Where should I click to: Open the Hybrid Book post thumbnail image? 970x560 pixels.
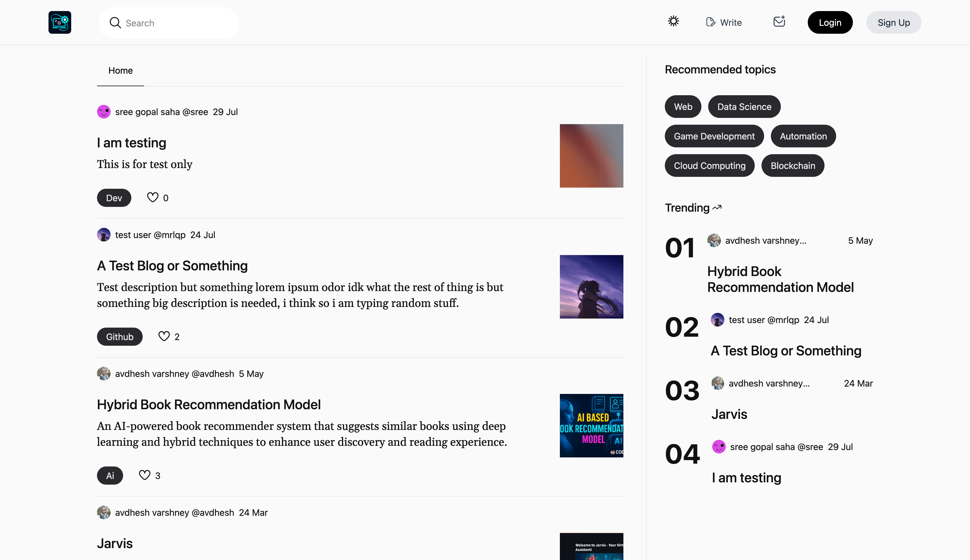click(591, 426)
